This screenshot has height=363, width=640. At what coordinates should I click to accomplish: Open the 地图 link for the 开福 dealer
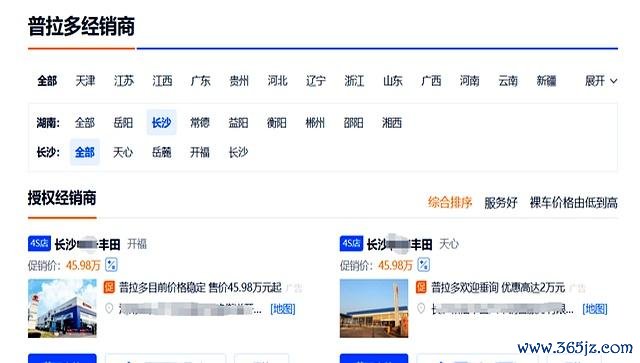(283, 309)
